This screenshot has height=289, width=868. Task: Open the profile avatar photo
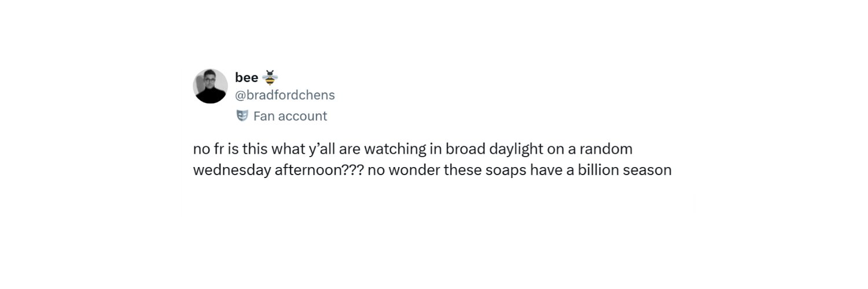point(210,86)
